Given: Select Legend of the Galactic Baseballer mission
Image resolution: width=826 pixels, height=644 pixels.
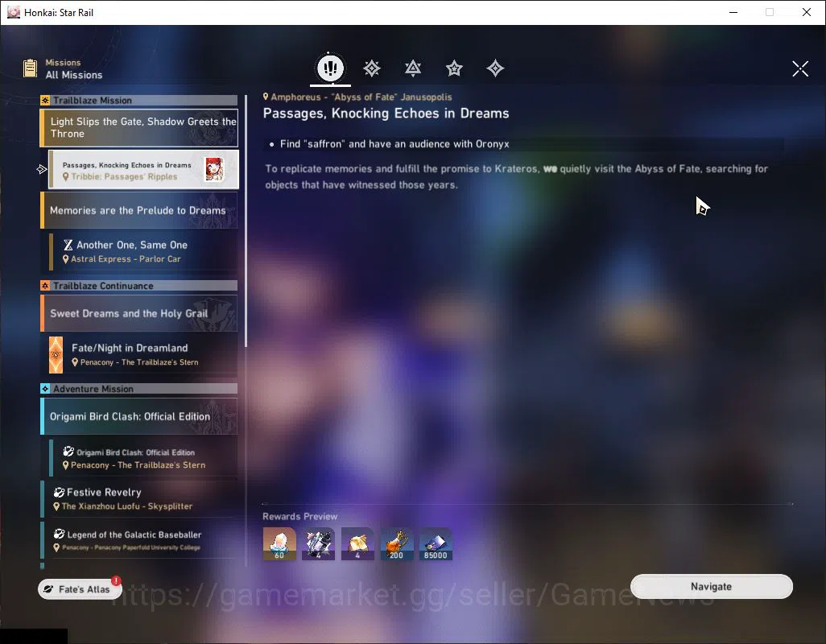Looking at the screenshot, I should [139, 540].
